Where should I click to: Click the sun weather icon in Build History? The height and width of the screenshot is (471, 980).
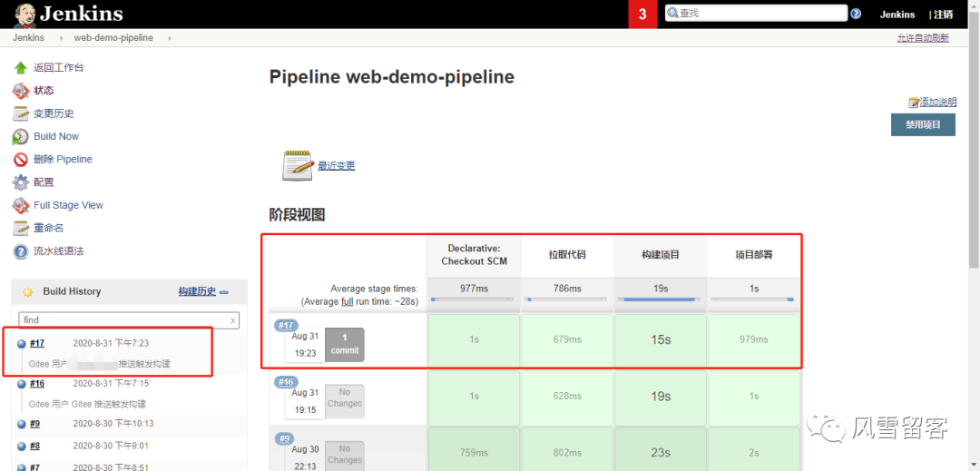27,291
